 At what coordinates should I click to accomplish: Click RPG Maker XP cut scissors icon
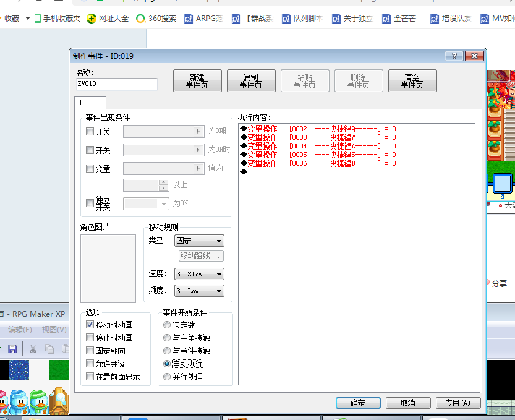(33, 349)
